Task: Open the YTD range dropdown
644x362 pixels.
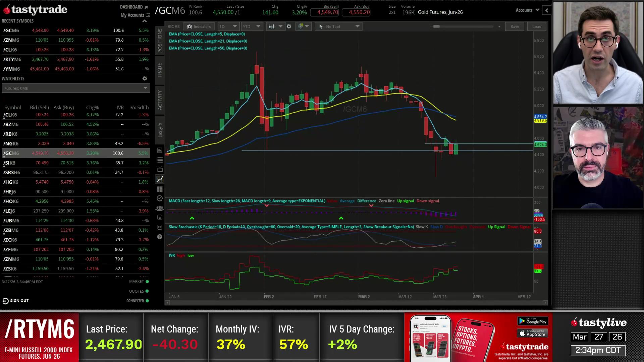Action: tap(252, 26)
